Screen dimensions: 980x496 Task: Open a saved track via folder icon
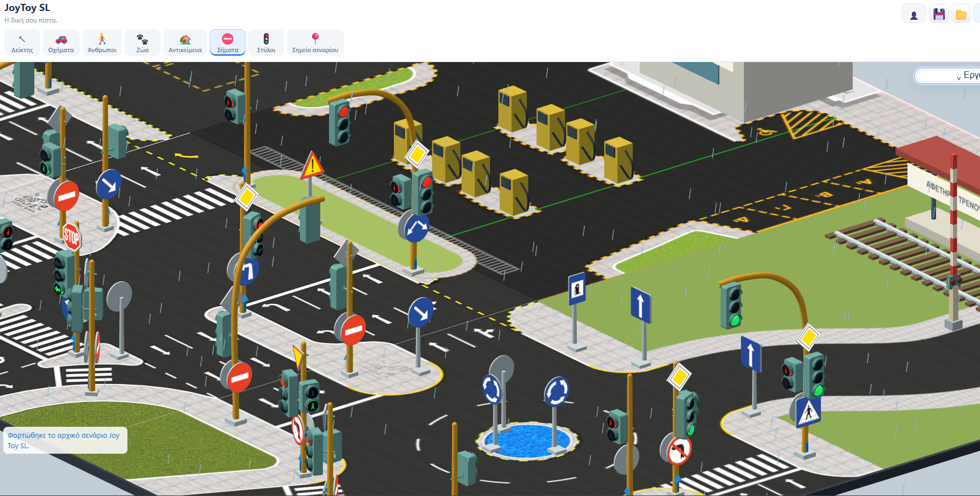[961, 14]
